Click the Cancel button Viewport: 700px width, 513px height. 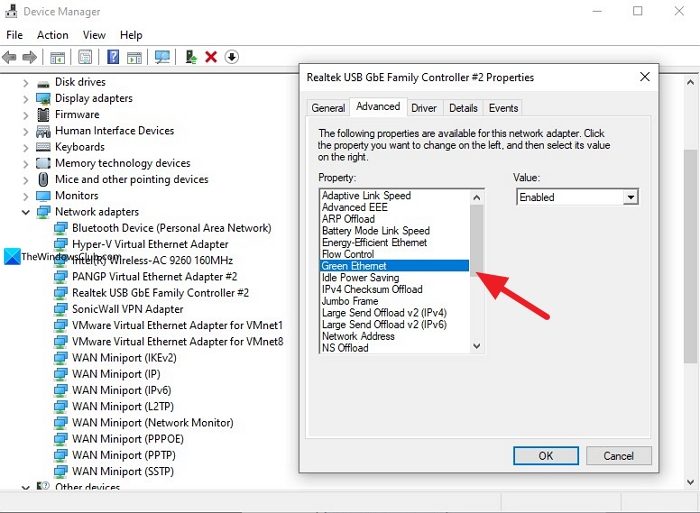point(618,456)
